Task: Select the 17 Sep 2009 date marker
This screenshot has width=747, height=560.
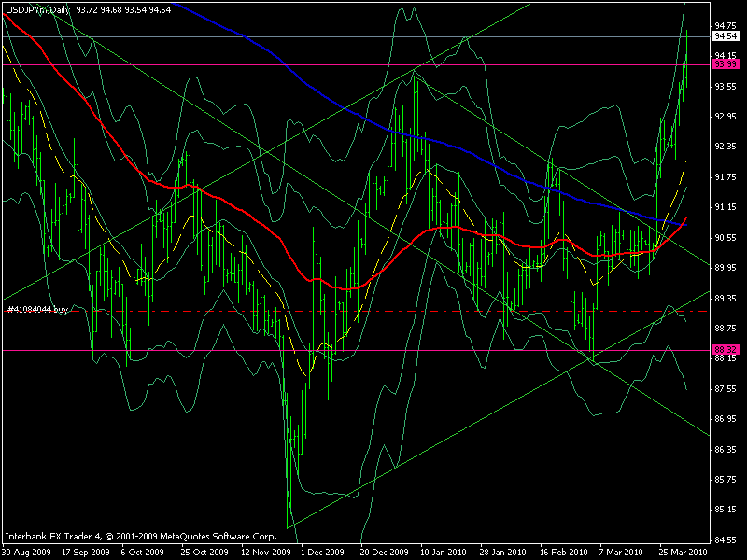Action: coord(84,552)
